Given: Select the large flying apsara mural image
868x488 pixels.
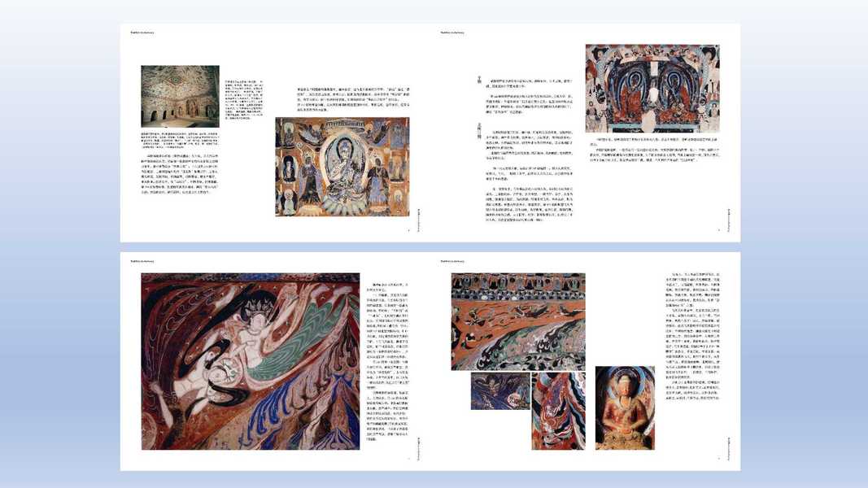Looking at the screenshot, I should [x=251, y=361].
